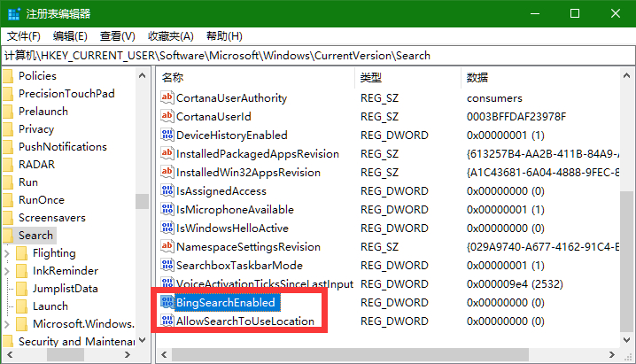Select the Security and Maintenance key

click(76, 342)
